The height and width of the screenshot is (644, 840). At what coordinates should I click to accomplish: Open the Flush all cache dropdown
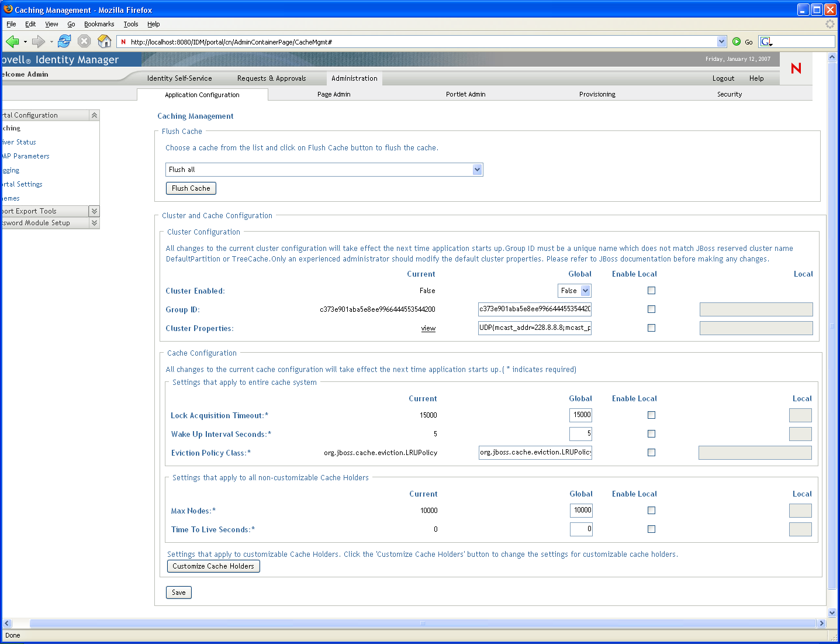point(477,170)
